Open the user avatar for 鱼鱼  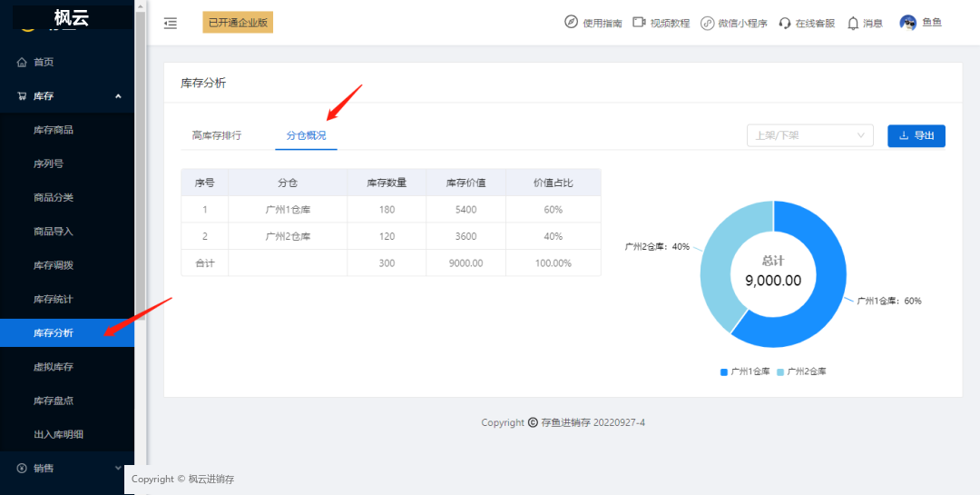pos(907,23)
